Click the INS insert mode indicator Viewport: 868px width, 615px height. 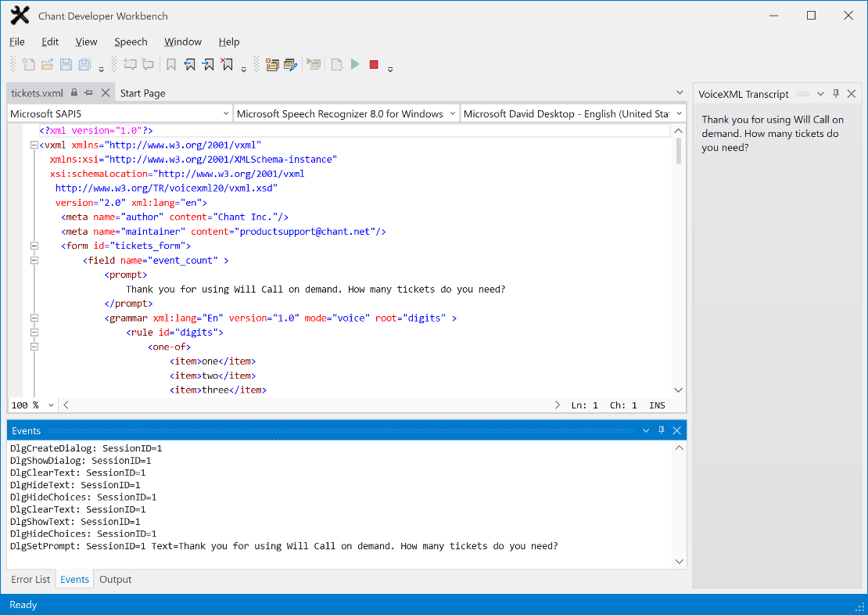click(657, 405)
